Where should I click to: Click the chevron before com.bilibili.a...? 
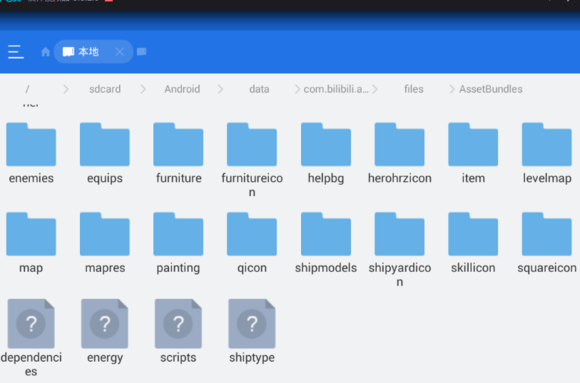297,89
